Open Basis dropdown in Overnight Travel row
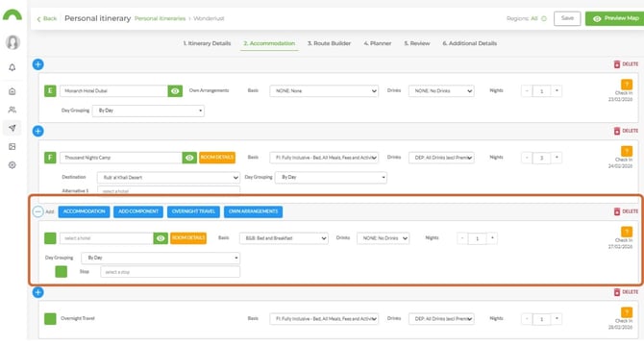This screenshot has width=644, height=346. pyautogui.click(x=324, y=319)
